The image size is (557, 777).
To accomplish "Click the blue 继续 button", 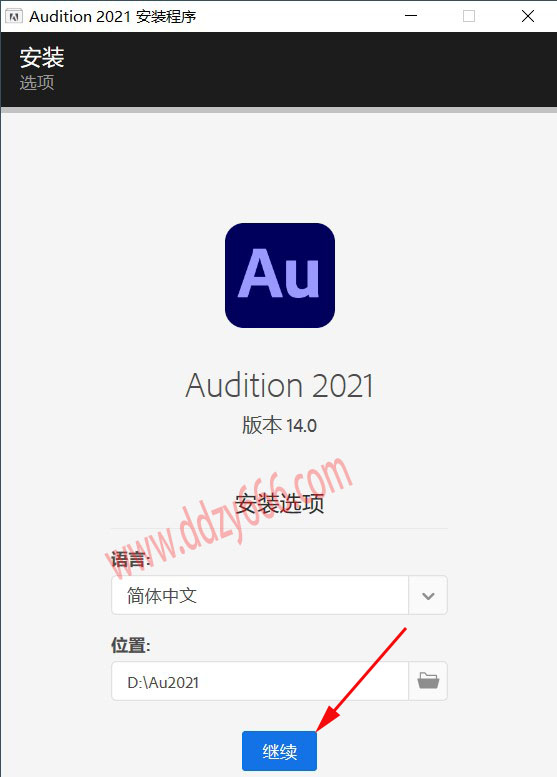I will pos(279,751).
